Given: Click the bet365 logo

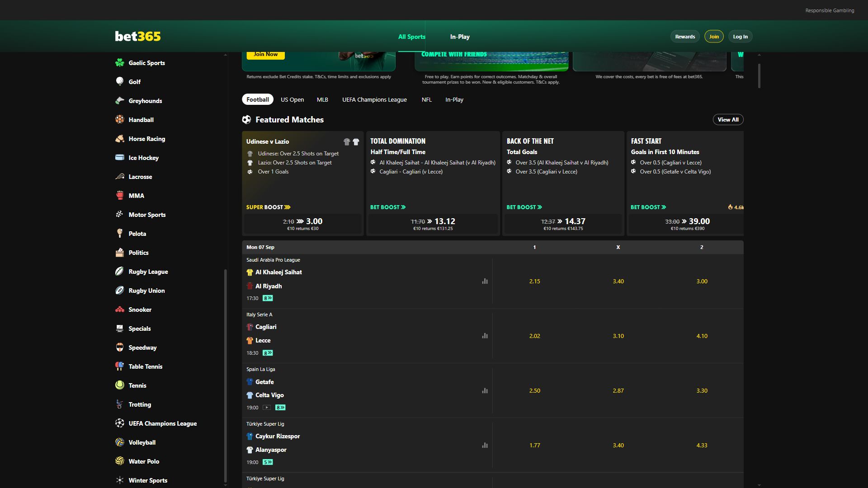Looking at the screenshot, I should click(138, 36).
